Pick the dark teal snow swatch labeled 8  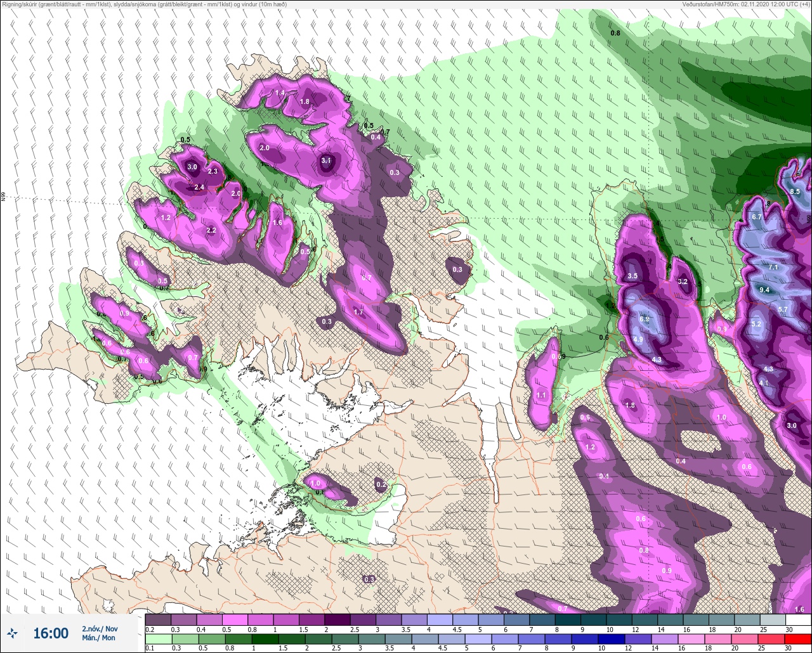pyautogui.click(x=568, y=619)
